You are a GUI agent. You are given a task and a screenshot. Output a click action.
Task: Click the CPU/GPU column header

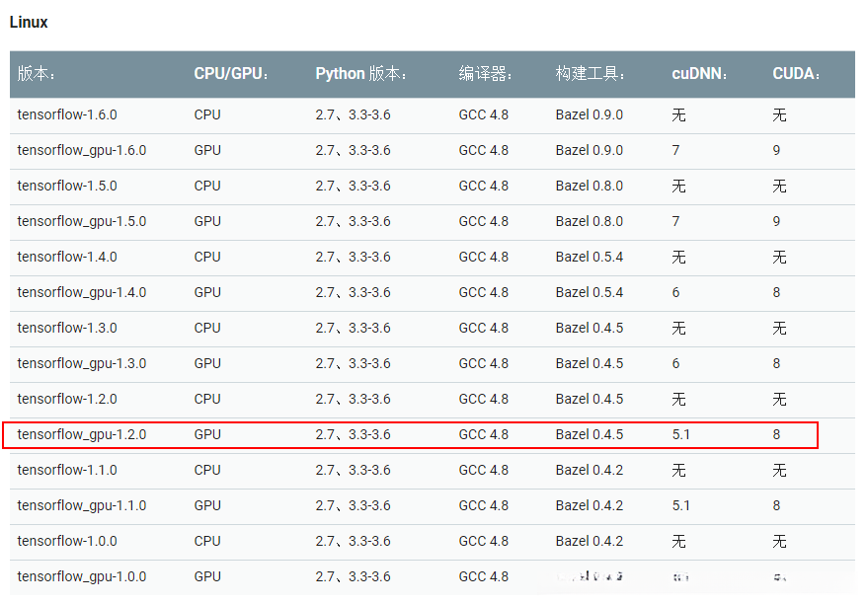(x=232, y=74)
